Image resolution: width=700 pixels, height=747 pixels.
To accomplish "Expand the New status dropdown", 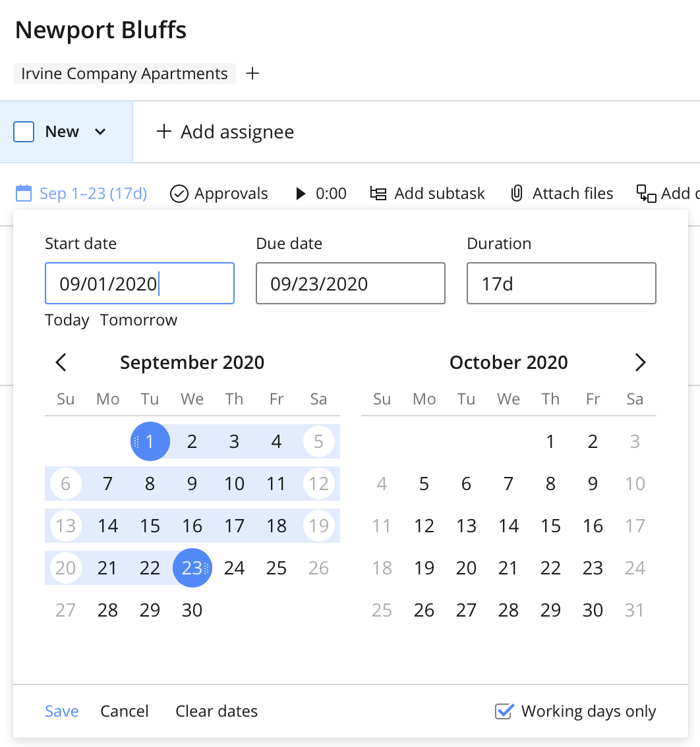I will click(x=100, y=132).
